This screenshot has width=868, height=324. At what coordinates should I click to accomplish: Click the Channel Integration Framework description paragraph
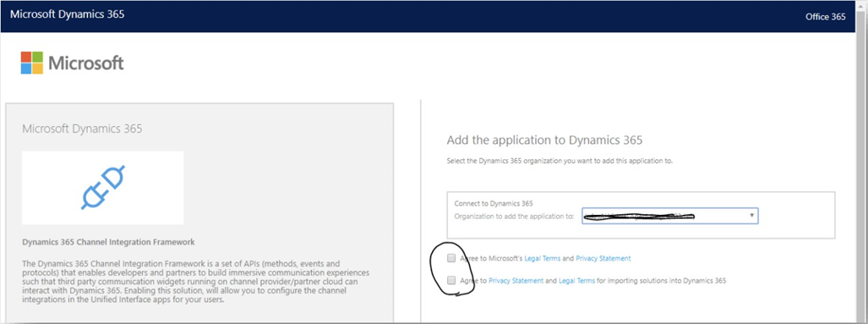click(x=196, y=282)
